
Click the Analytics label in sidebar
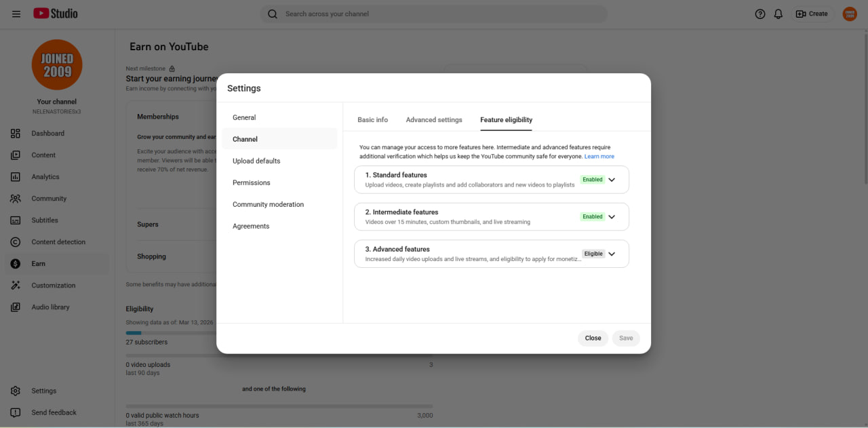pyautogui.click(x=45, y=177)
